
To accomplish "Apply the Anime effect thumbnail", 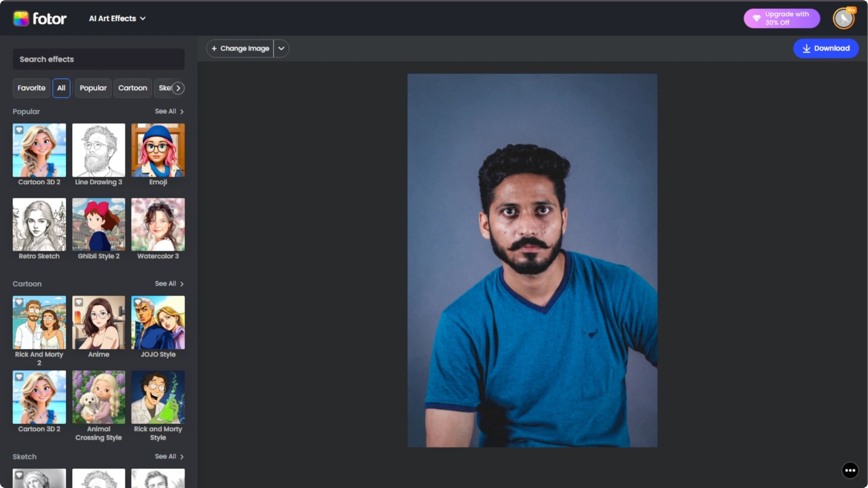I will coord(98,322).
